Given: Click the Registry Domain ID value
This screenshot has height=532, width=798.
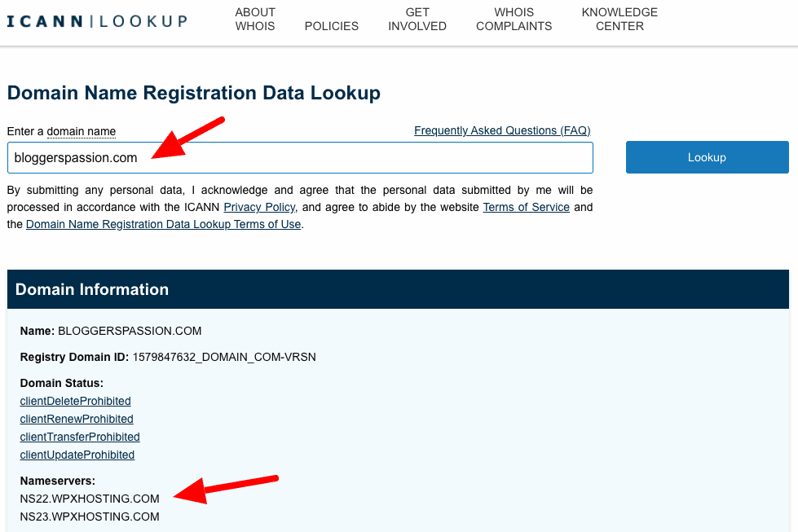Looking at the screenshot, I should tap(224, 357).
